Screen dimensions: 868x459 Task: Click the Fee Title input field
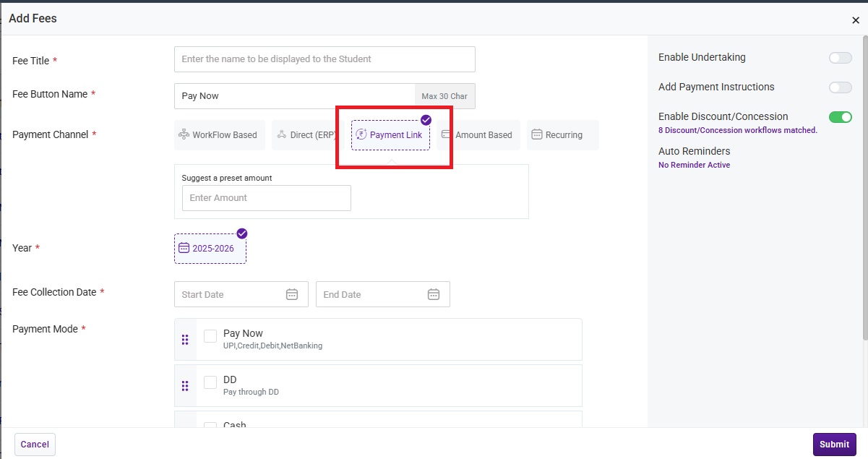coord(325,59)
